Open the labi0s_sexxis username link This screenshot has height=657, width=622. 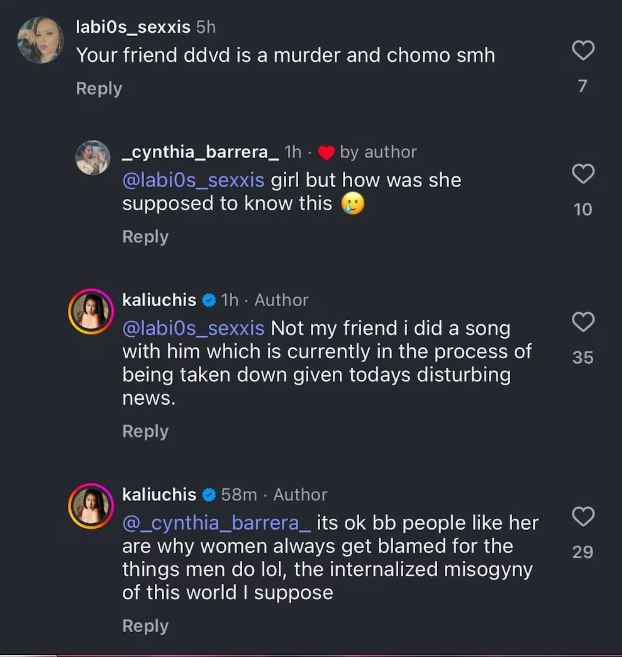coord(133,27)
